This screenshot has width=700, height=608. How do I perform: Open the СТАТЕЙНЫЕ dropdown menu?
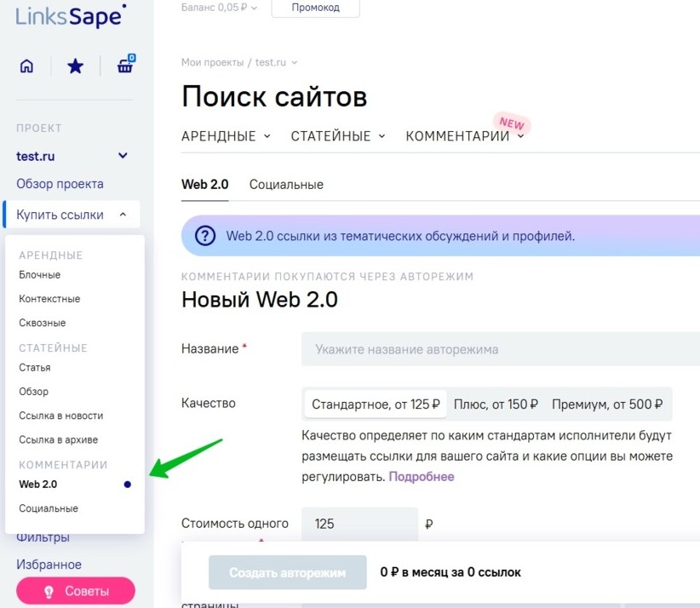(x=338, y=136)
